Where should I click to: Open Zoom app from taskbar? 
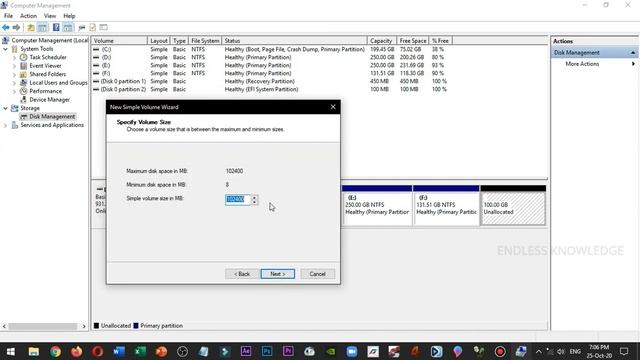click(352, 351)
